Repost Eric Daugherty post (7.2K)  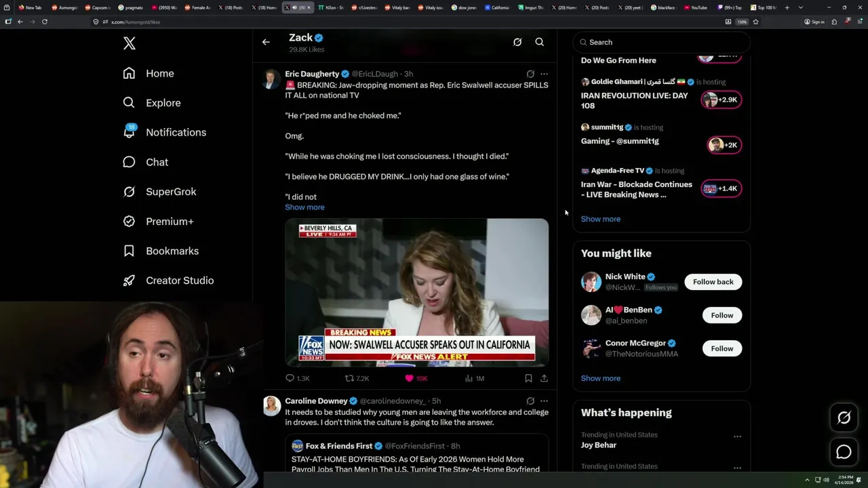pyautogui.click(x=357, y=378)
